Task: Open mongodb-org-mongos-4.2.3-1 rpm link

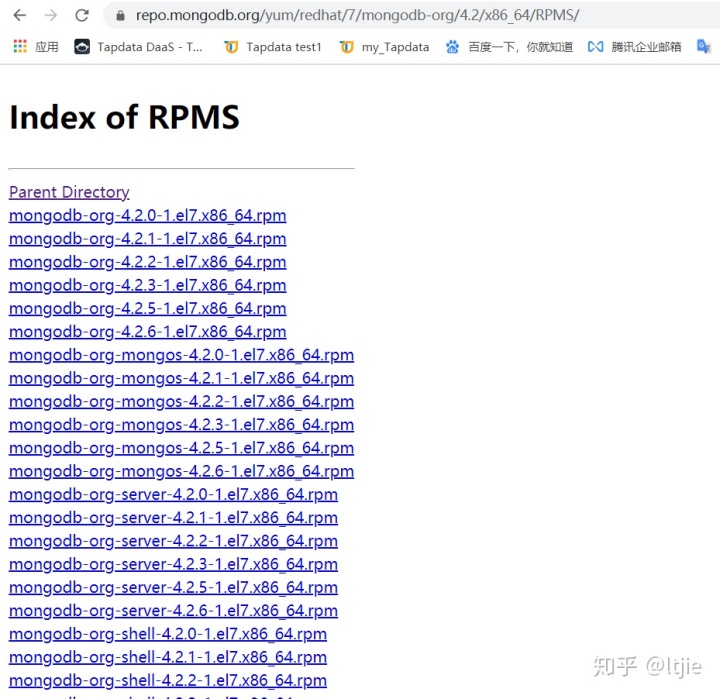Action: point(181,425)
